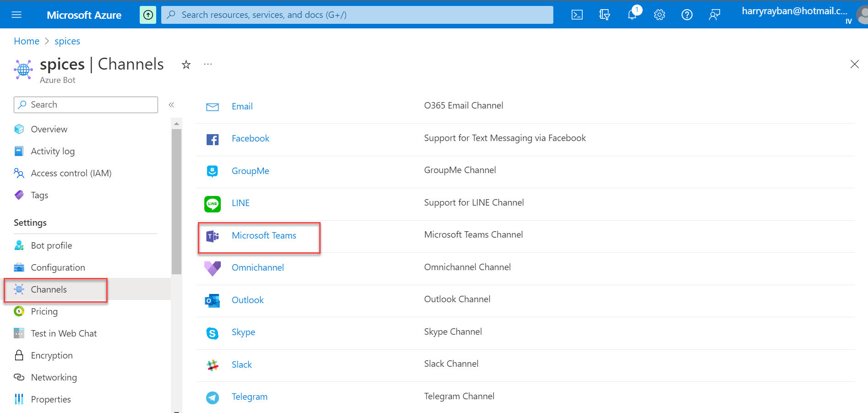The width and height of the screenshot is (868, 413).
Task: Open the Omnichannel link
Action: click(x=258, y=268)
